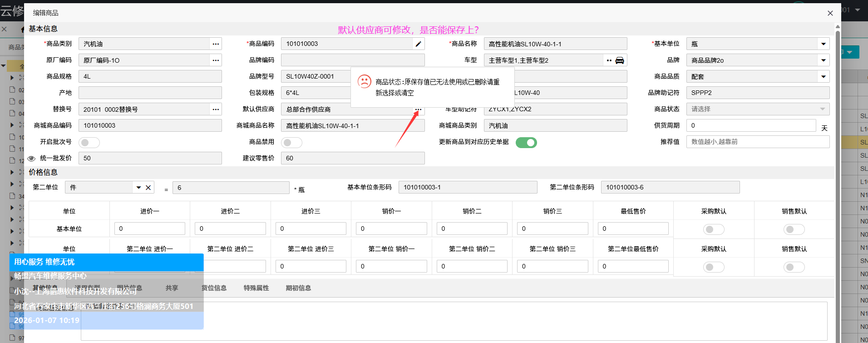The height and width of the screenshot is (343, 868).
Task: Click the pencil edit icon beside 商品编码
Action: coord(418,44)
